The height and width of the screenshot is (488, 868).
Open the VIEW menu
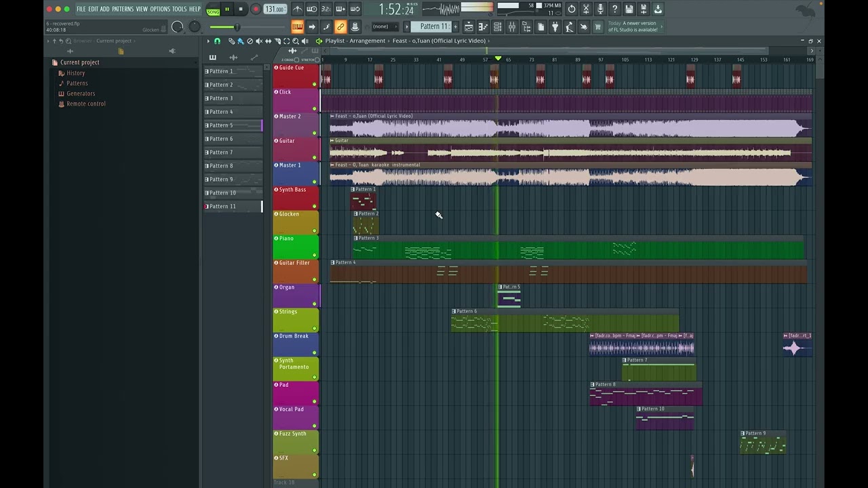click(142, 9)
